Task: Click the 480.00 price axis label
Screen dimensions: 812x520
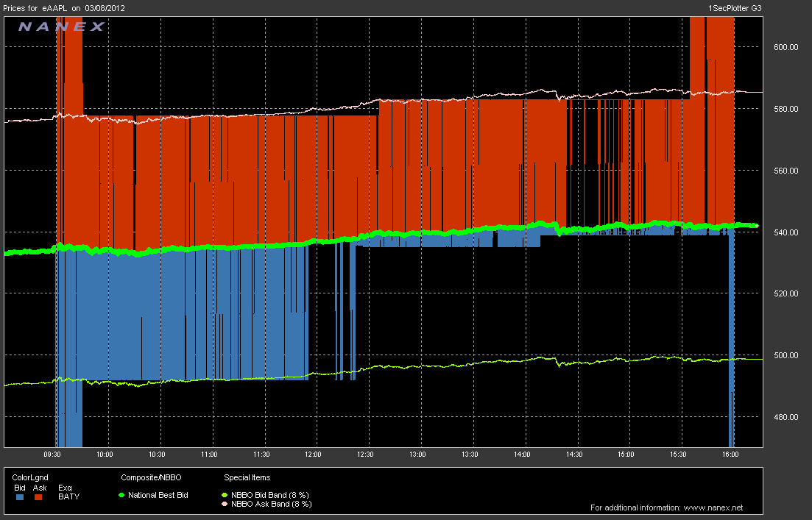Action: point(785,417)
